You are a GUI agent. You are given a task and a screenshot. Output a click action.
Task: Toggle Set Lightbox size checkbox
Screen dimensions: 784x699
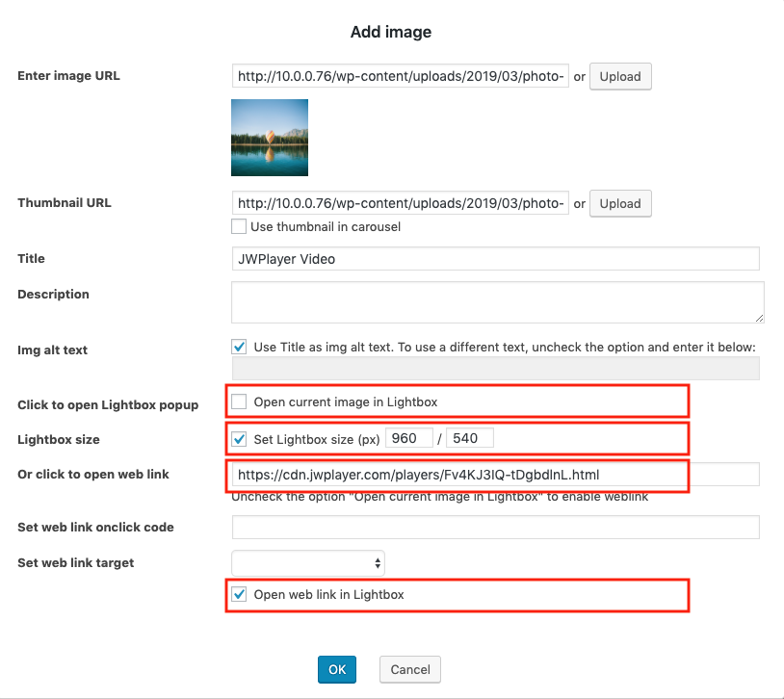click(239, 439)
